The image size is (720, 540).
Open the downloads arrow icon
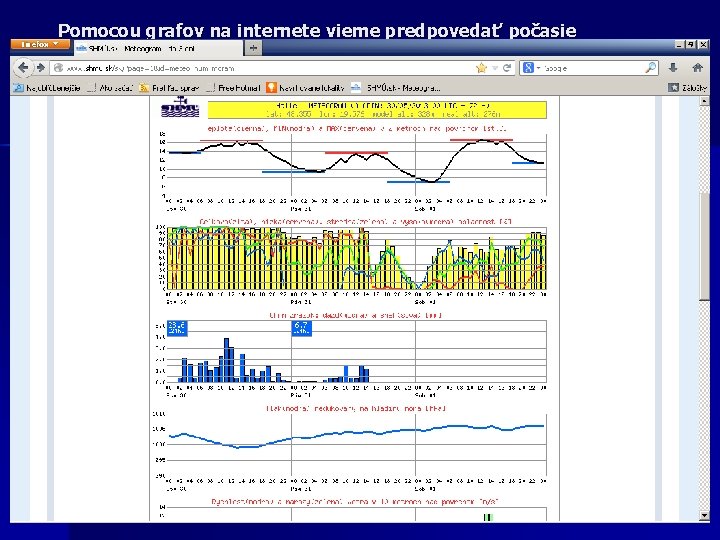point(673,68)
